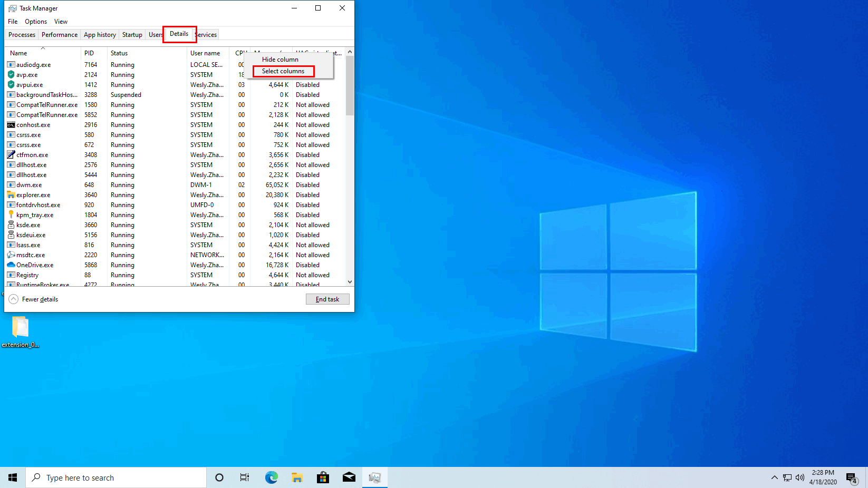Select the backgroundTaskHost row with Suspended status
The height and width of the screenshot is (488, 868).
[x=175, y=95]
